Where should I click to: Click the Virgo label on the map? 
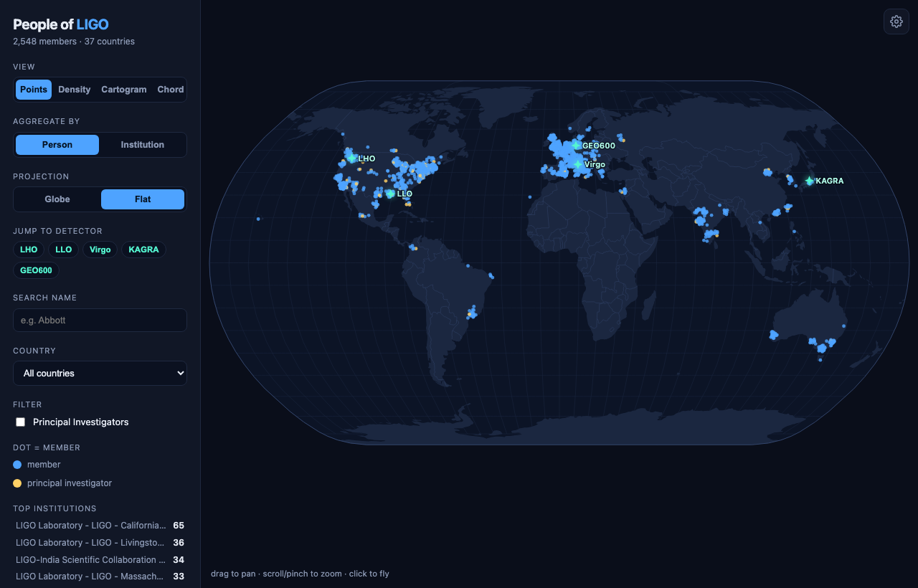tap(595, 165)
